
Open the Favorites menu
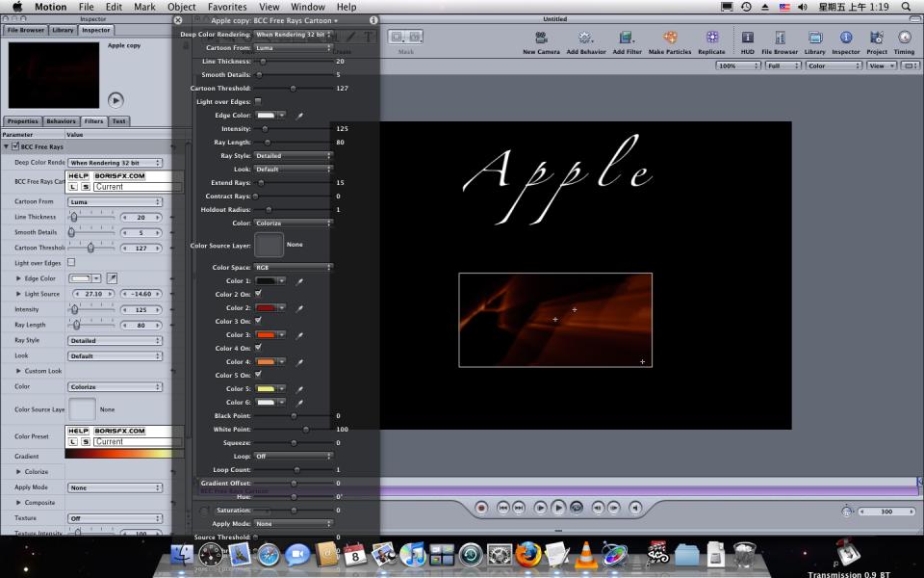click(x=227, y=7)
